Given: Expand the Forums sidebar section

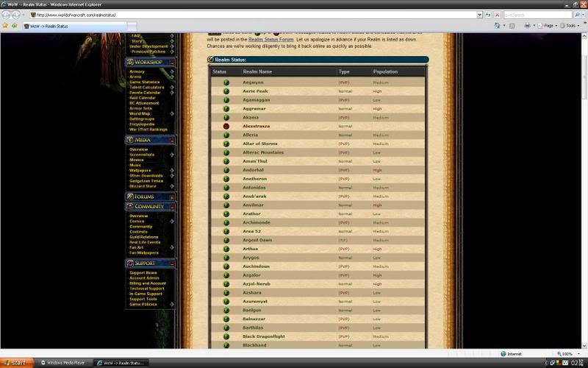Looking at the screenshot, I should [x=172, y=197].
